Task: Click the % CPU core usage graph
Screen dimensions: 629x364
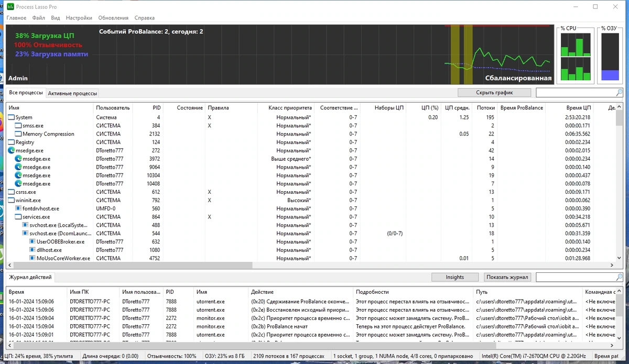Action: click(576, 57)
